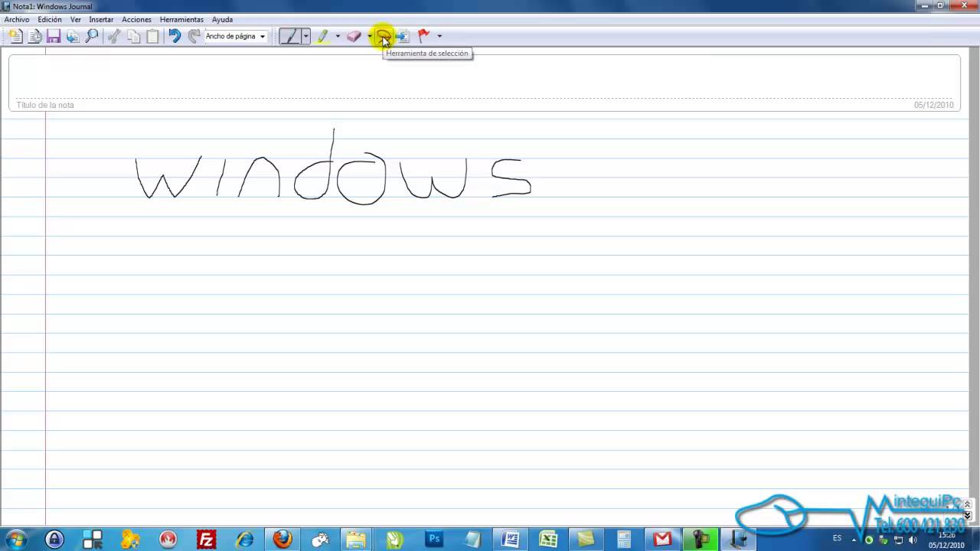The image size is (980, 551).
Task: Select the Pen tool
Action: click(289, 36)
